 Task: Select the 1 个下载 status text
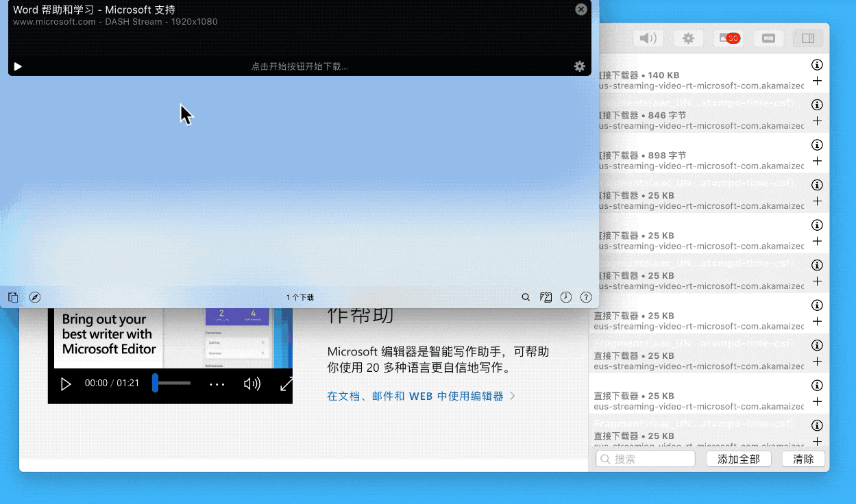click(x=300, y=297)
